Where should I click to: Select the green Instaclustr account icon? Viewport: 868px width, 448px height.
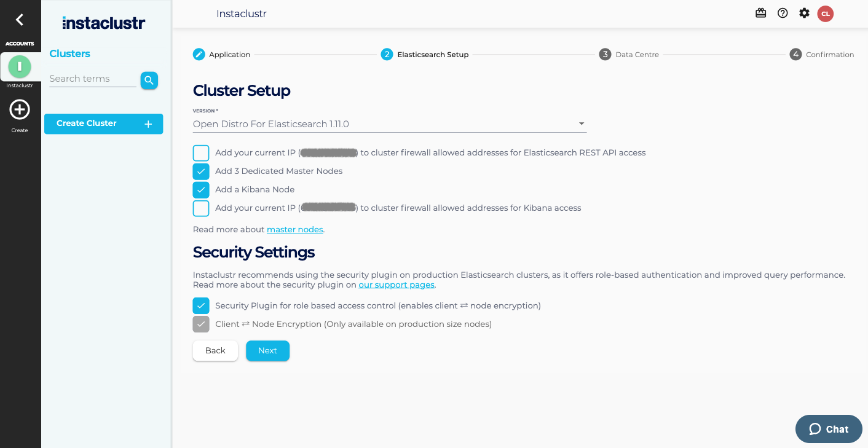point(20,66)
